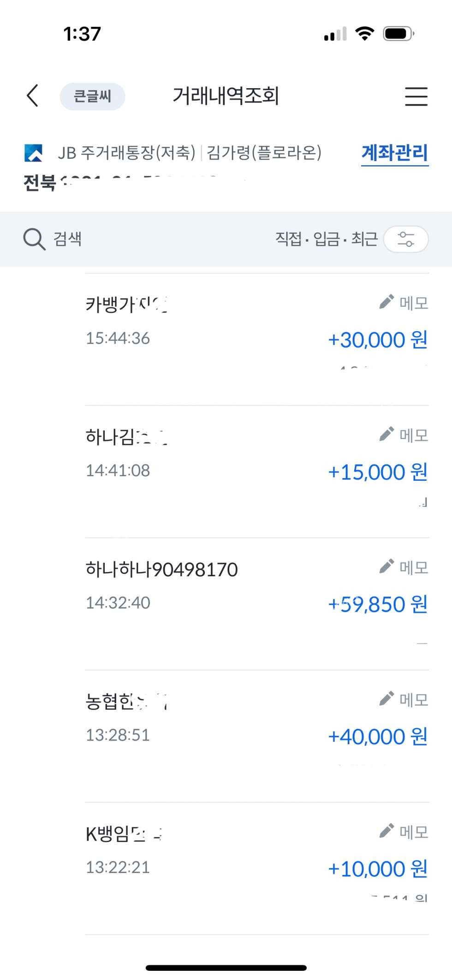Edit memo pencil for the 14:41:08 transaction
The width and height of the screenshot is (452, 980).
click(x=387, y=434)
